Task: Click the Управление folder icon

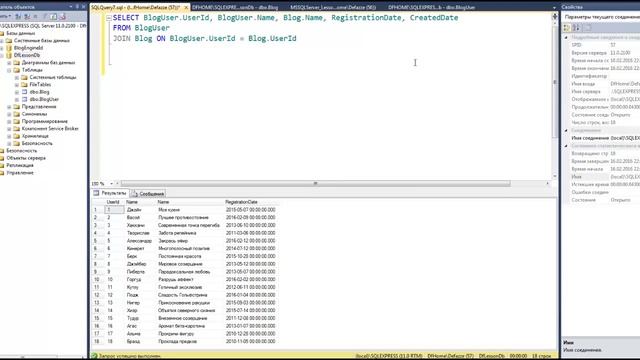Action: click(x=2, y=173)
